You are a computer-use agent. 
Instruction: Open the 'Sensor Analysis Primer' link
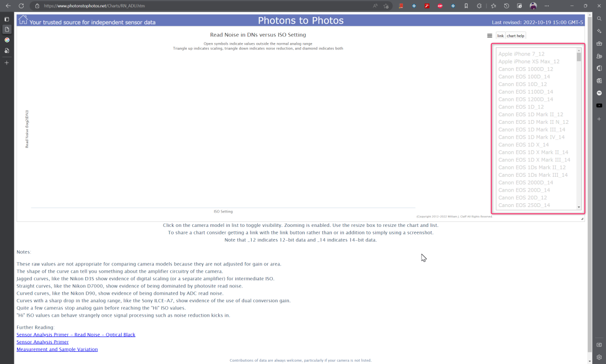point(42,342)
